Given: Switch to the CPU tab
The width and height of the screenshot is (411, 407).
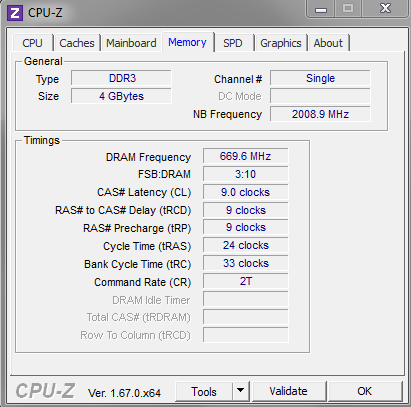Looking at the screenshot, I should tap(32, 43).
